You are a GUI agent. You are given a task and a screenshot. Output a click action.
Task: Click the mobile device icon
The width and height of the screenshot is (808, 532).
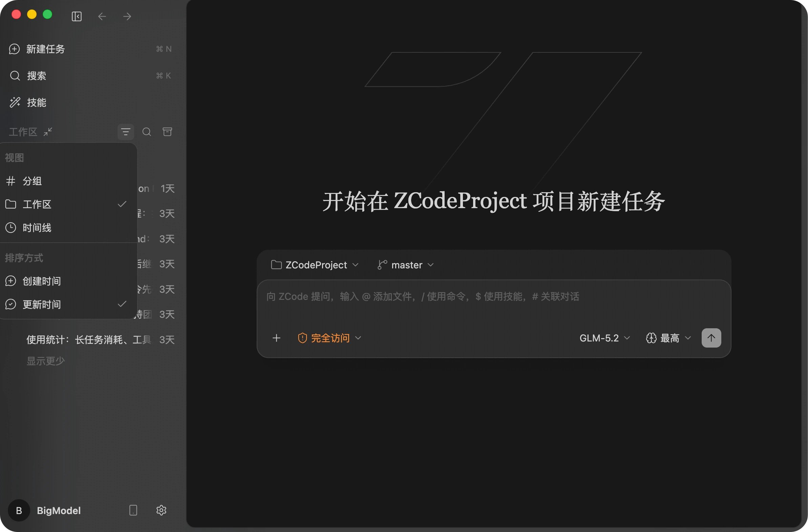(x=133, y=510)
